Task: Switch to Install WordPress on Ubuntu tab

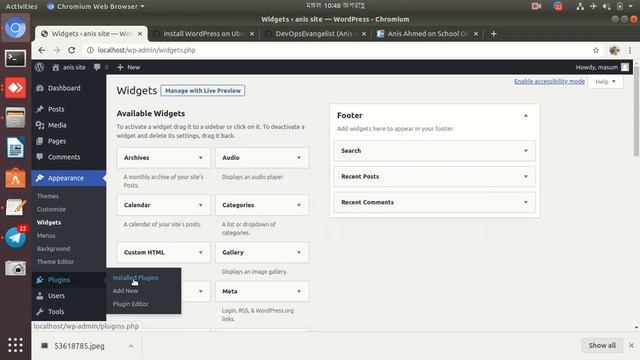Action: click(203, 34)
